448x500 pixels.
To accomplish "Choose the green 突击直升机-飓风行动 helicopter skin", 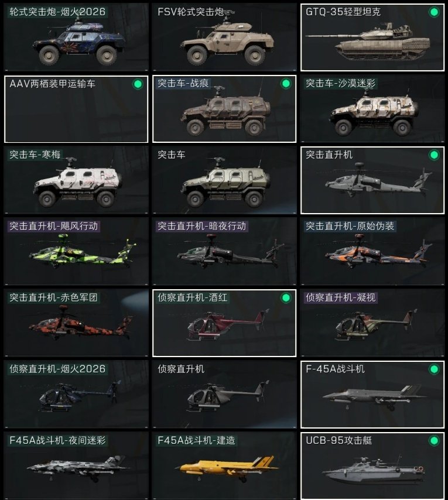I will pyautogui.click(x=76, y=252).
